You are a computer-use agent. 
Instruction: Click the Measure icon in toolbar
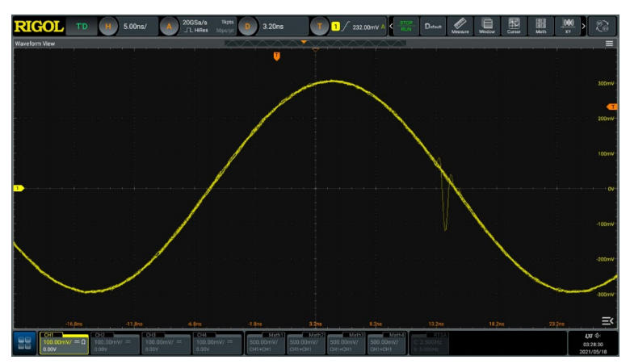pos(460,26)
